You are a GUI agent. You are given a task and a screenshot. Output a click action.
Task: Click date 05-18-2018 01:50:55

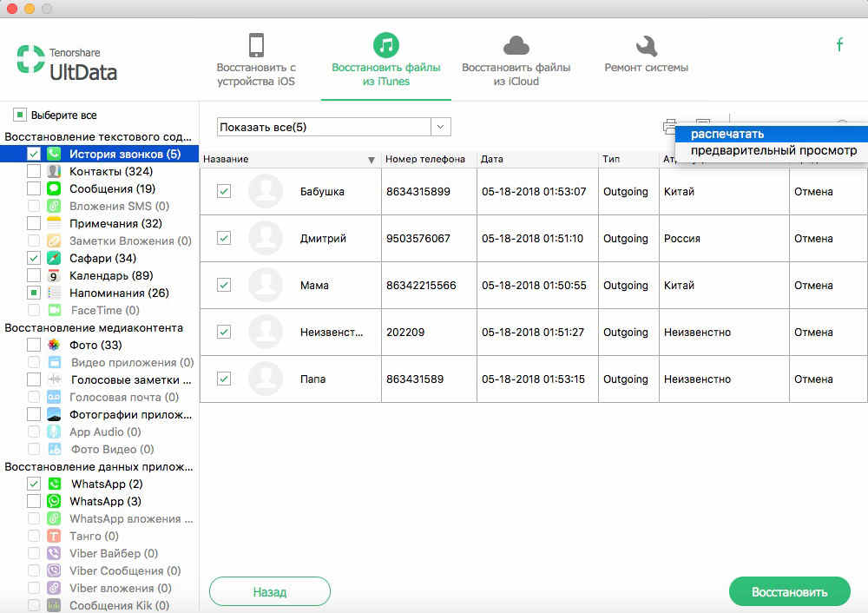click(x=534, y=285)
